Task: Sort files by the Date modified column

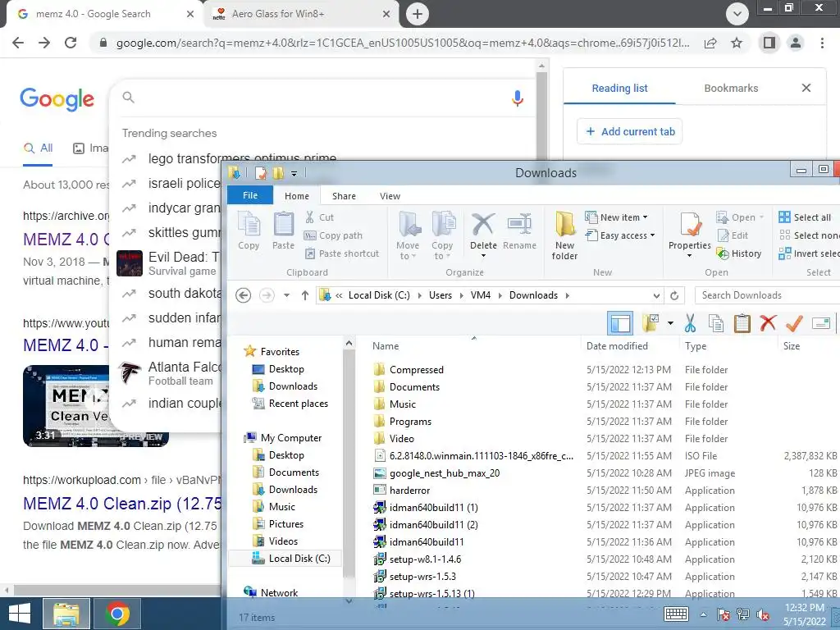Action: [617, 346]
